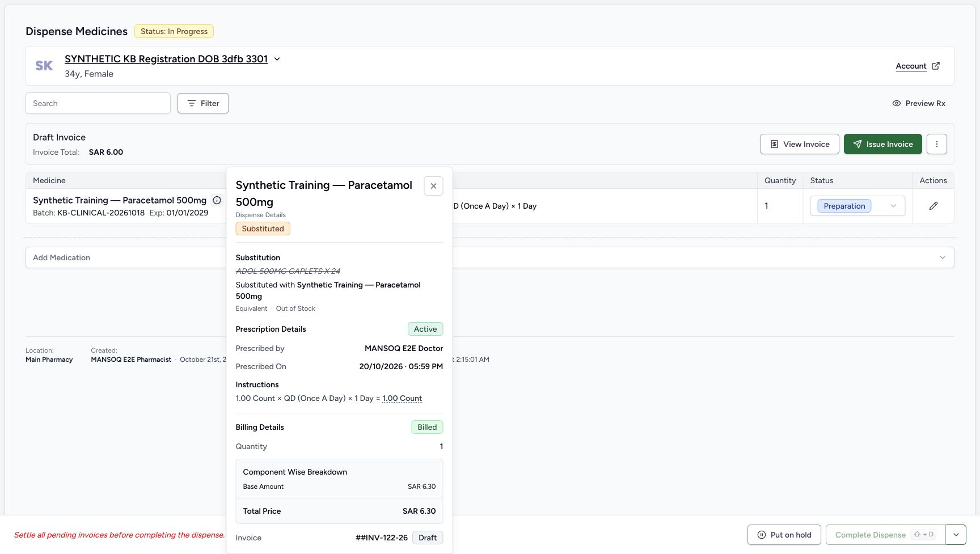Open the draft invoice more options menu
Viewport: 980px width, 554px height.
(936, 144)
